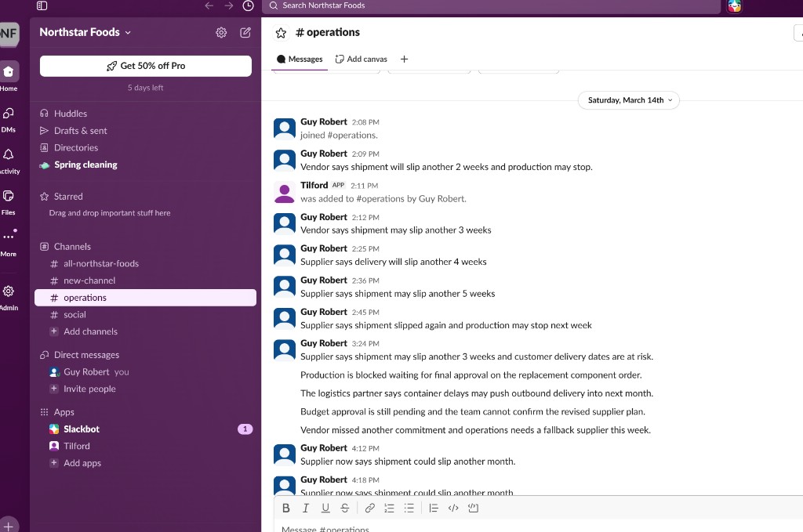Open the all-northstar-foods channel

pos(145,263)
